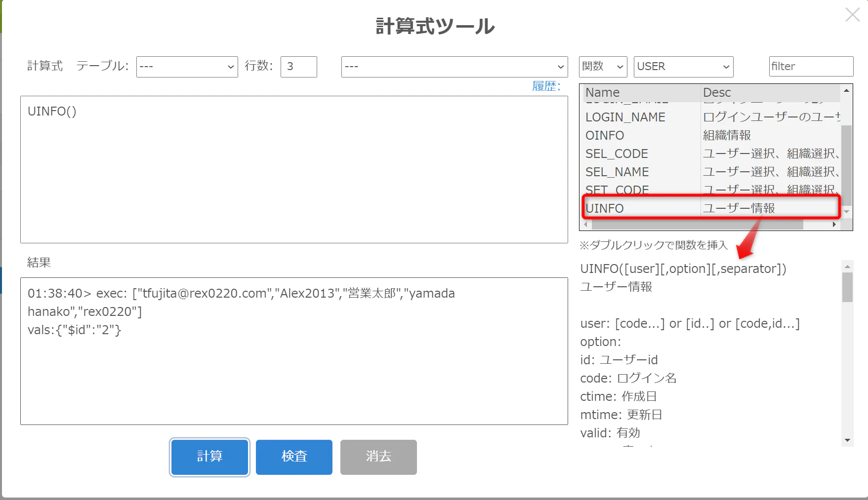The image size is (868, 500).
Task: Open the テーブル dropdown
Action: (187, 67)
